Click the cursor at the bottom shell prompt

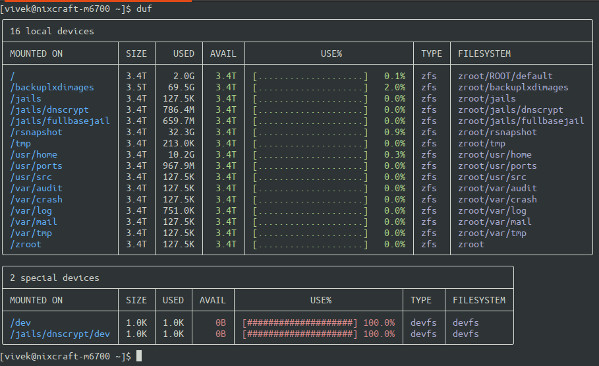click(x=139, y=356)
